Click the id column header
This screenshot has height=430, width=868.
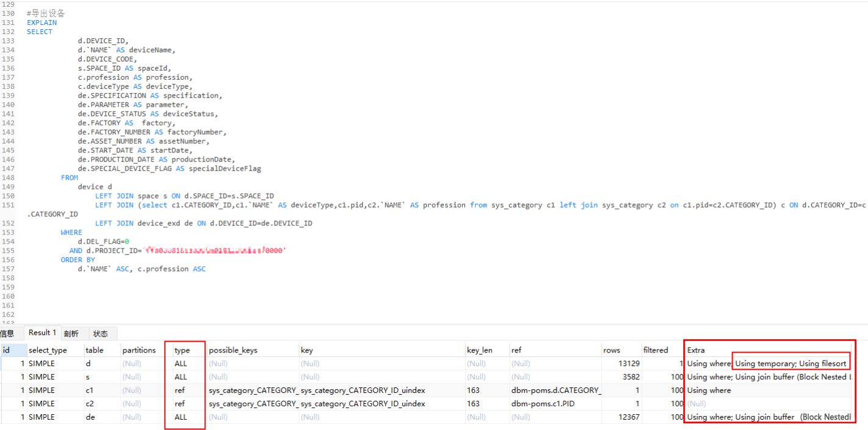pos(13,350)
